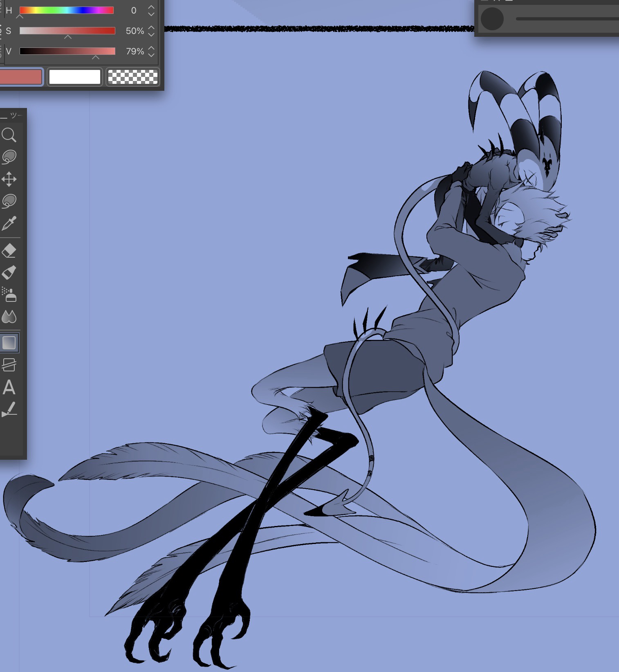Increase Hue value with up arrow
Image resolution: width=619 pixels, height=672 pixels.
(x=151, y=7)
